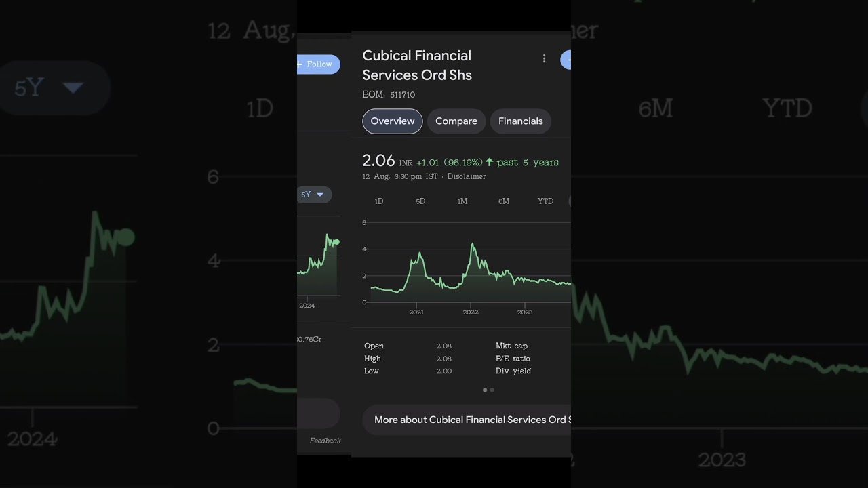Click the BOM: 511710 ticker text

(389, 95)
